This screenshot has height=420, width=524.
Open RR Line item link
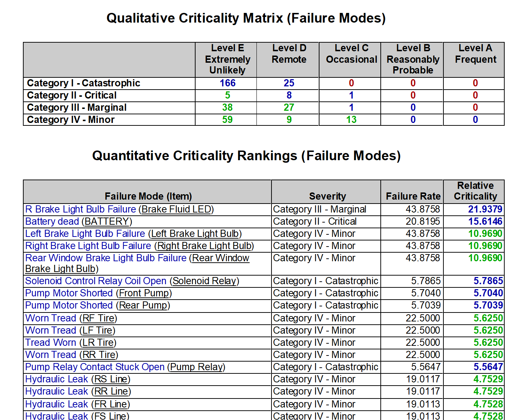pyautogui.click(x=111, y=391)
